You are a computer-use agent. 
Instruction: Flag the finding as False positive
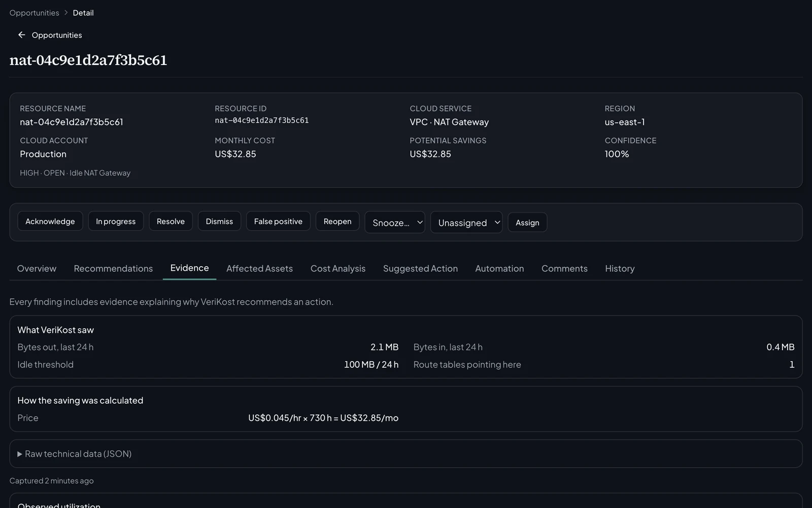click(278, 221)
